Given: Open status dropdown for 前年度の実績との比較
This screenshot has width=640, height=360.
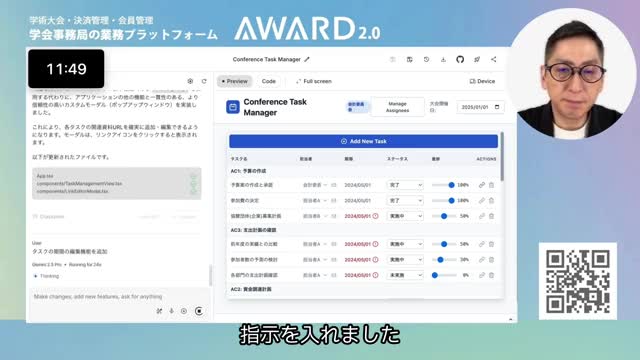Looking at the screenshot, I should coord(405,244).
